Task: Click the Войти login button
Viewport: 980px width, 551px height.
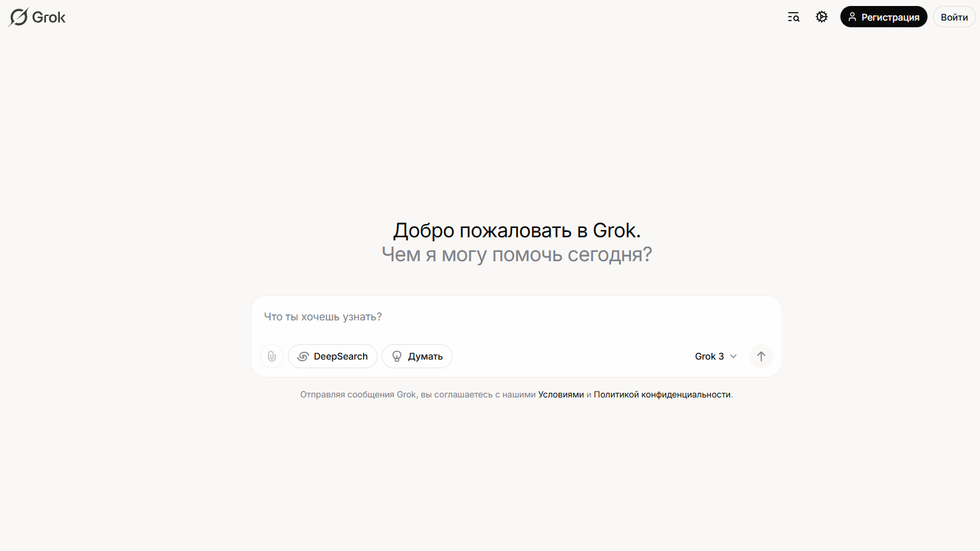Action: (x=954, y=17)
